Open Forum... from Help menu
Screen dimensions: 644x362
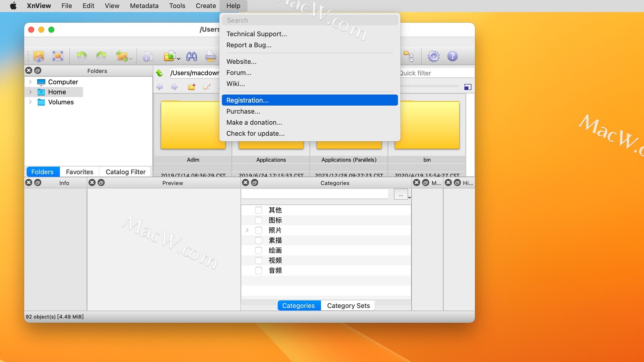click(x=310, y=73)
